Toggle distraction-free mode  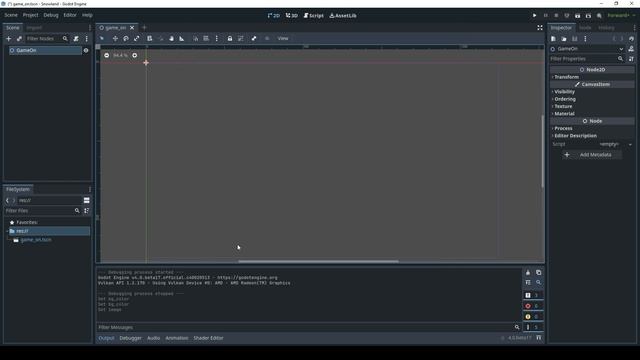540,28
